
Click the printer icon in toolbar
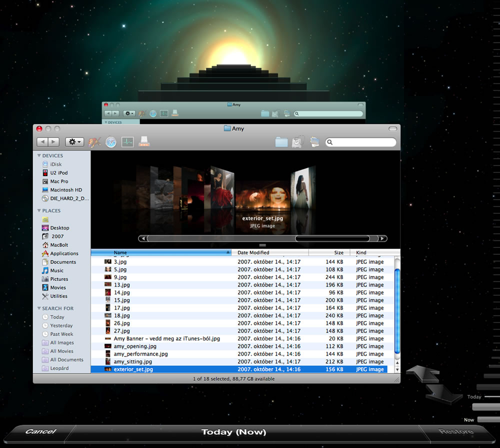(144, 142)
